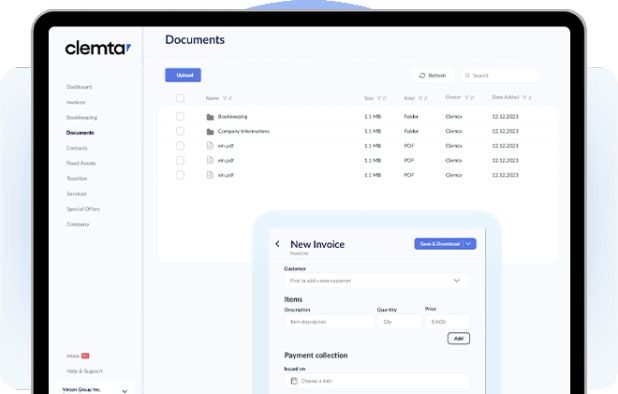The height and width of the screenshot is (394, 618).
Task: Click the Kind column header
Action: pos(410,98)
